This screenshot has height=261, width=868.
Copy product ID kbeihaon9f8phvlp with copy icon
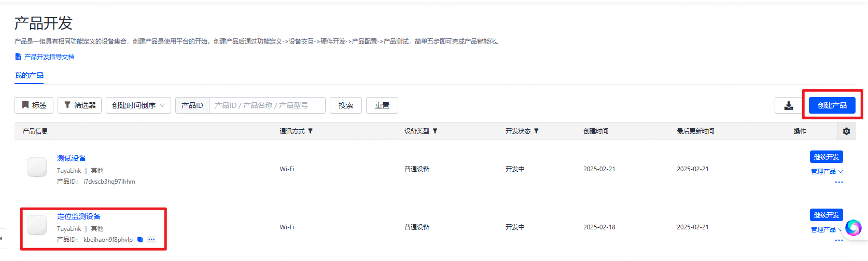140,240
